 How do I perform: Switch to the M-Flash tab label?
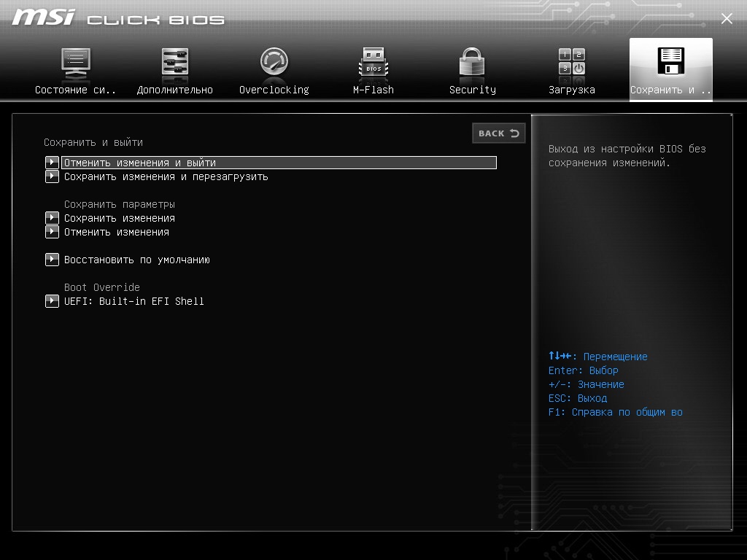(x=373, y=90)
